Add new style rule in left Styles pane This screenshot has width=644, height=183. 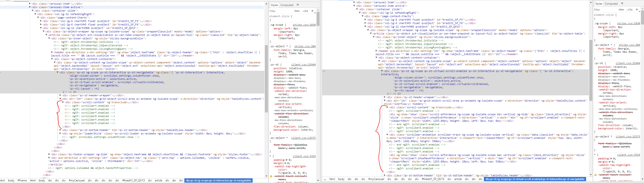click(312, 11)
